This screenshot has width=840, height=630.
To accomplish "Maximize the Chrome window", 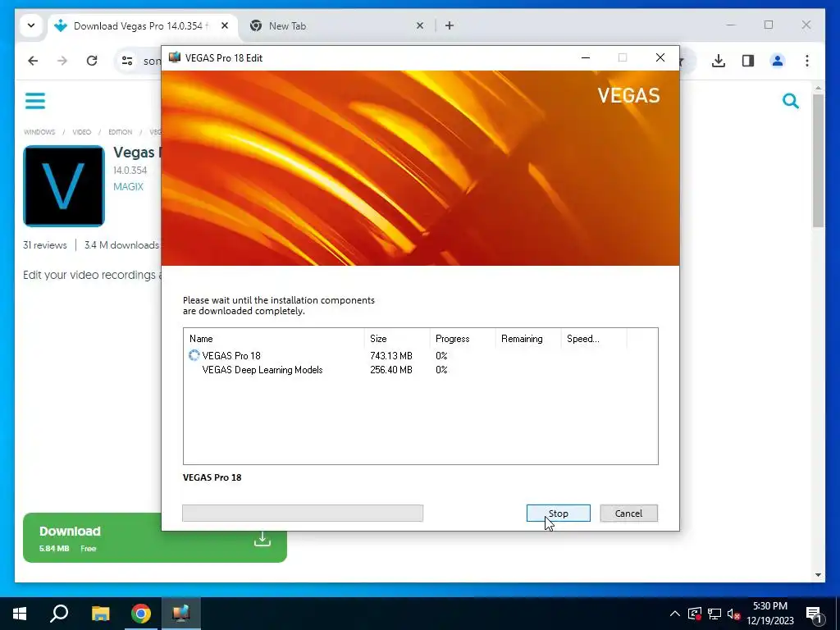I will tap(768, 25).
